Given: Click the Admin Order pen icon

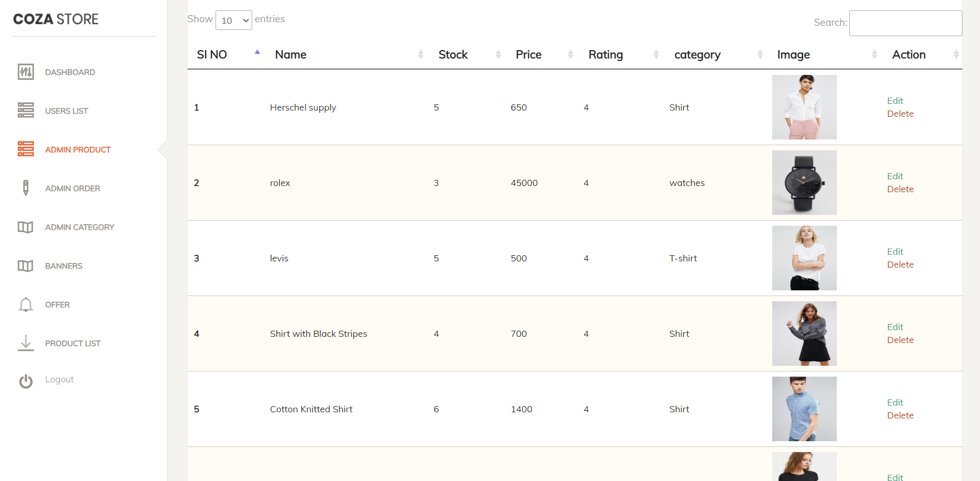Looking at the screenshot, I should coord(25,188).
